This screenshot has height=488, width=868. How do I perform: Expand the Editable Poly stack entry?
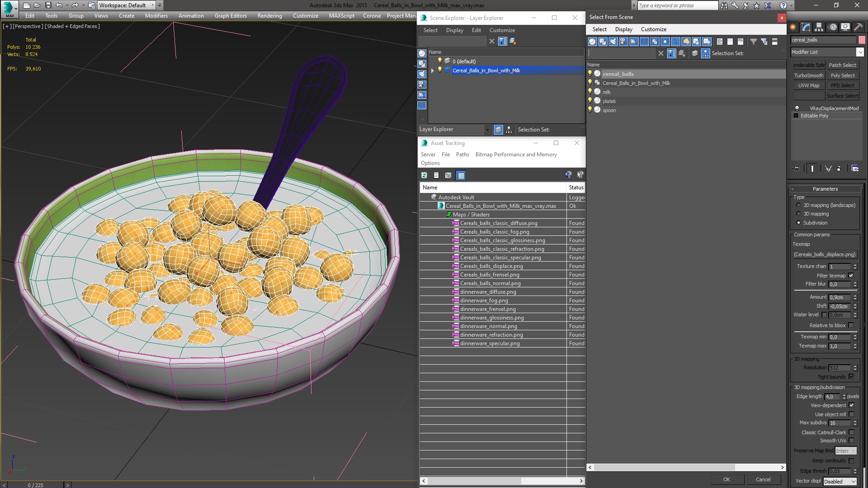pos(796,116)
